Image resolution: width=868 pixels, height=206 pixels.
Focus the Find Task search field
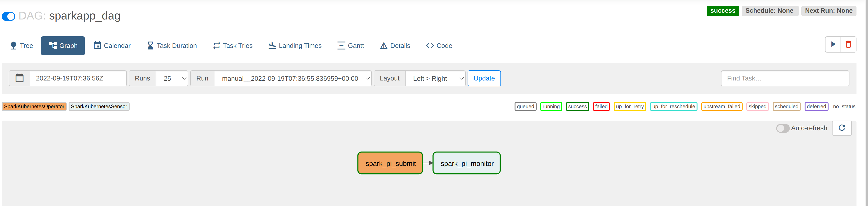click(x=785, y=78)
